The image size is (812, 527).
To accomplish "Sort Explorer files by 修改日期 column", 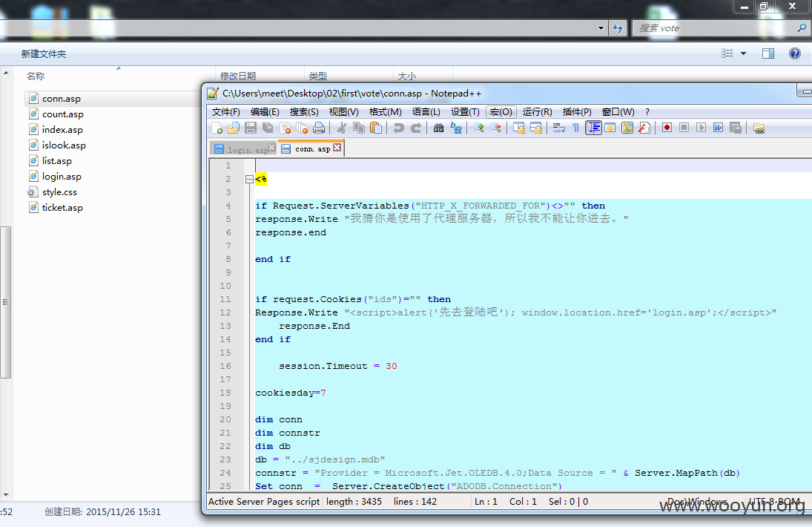I will pos(238,76).
